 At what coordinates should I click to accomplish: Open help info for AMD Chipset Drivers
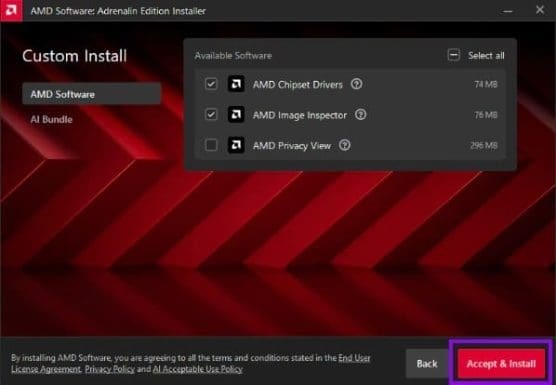[356, 84]
